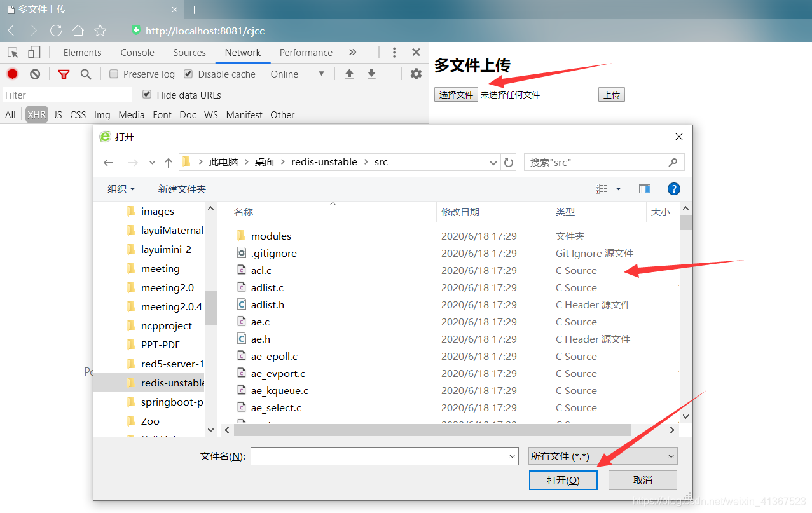This screenshot has height=513, width=812.
Task: Select ae_epoll.c file
Action: tap(274, 356)
